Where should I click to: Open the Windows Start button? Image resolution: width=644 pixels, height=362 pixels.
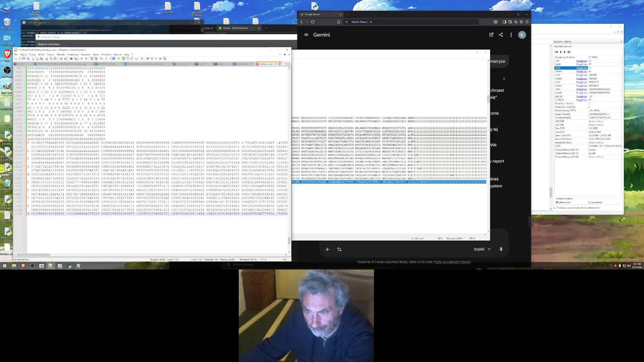click(4, 266)
